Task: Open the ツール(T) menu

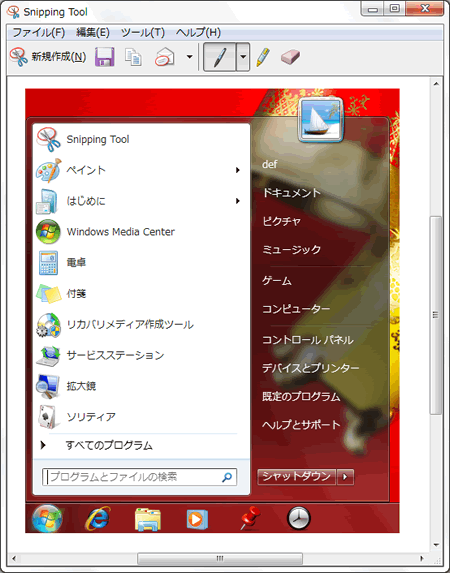Action: point(143,33)
